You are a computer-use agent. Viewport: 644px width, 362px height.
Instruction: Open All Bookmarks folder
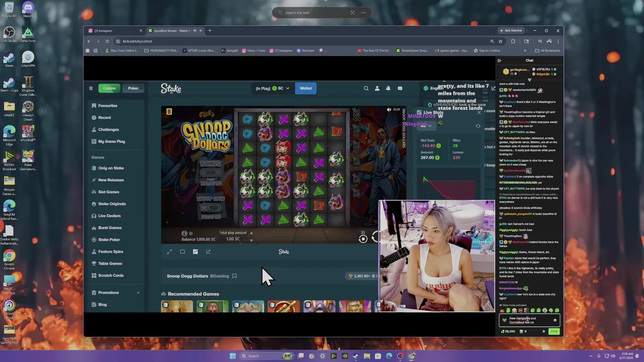(x=547, y=51)
